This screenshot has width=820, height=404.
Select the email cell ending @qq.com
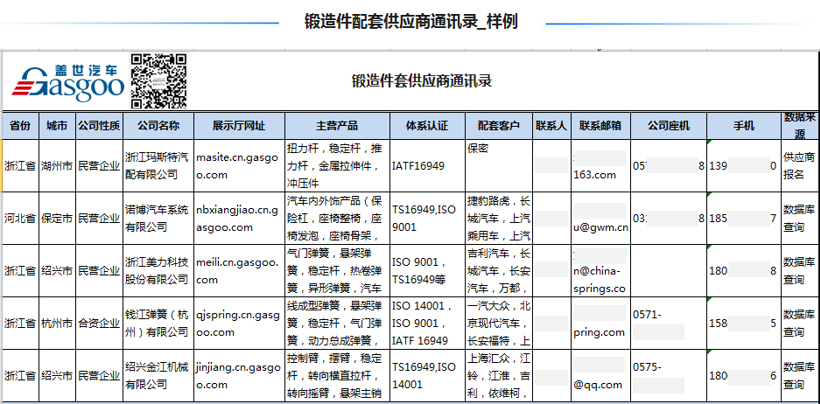click(x=600, y=375)
